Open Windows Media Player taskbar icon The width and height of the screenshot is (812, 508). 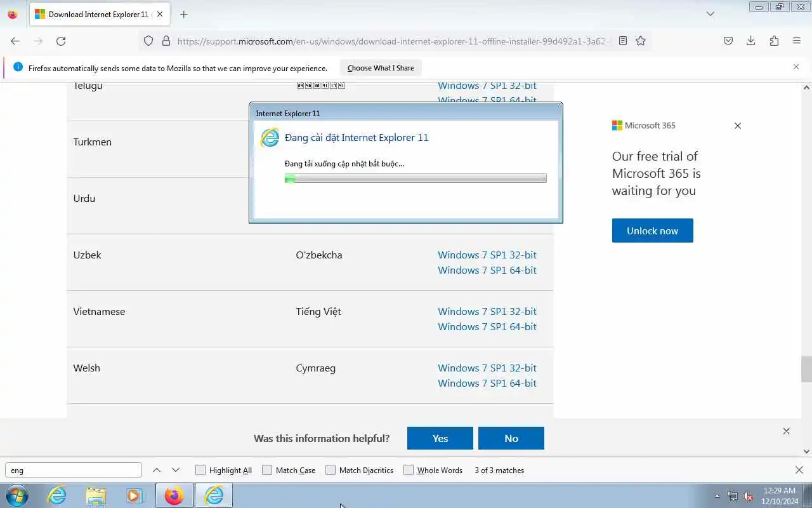(x=134, y=495)
